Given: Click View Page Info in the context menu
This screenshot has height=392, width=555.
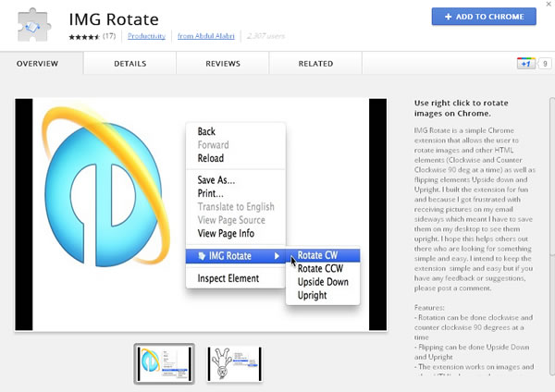Looking at the screenshot, I should click(x=226, y=234).
